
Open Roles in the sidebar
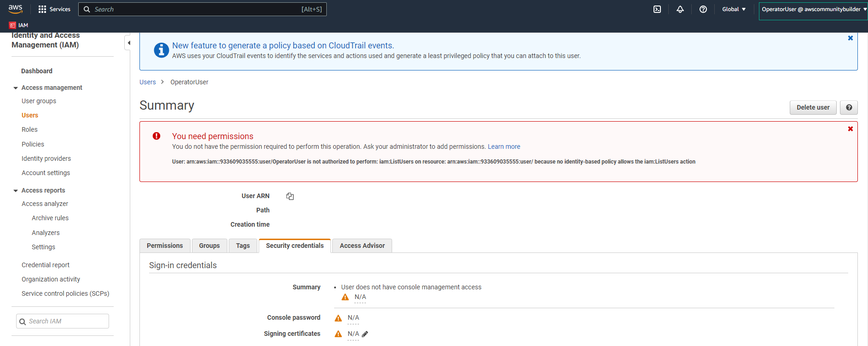(x=29, y=129)
